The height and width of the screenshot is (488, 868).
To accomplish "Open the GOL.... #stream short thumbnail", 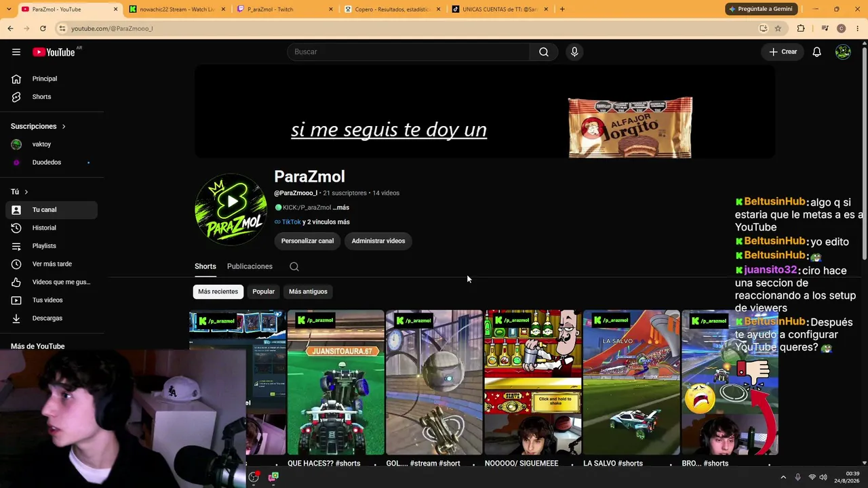I will 434,382.
